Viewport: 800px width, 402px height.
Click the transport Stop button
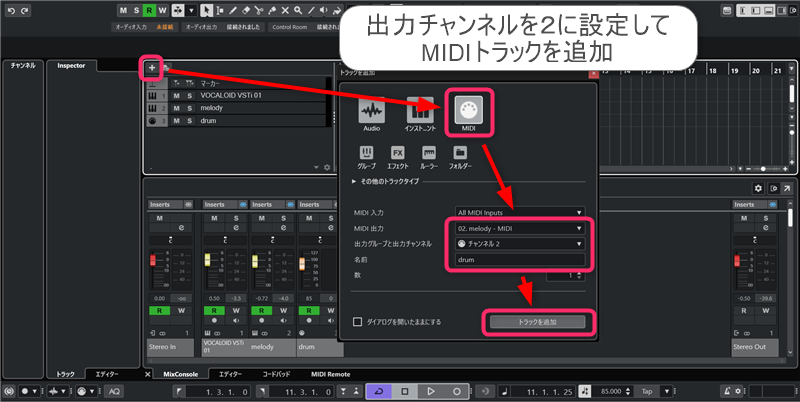[405, 391]
